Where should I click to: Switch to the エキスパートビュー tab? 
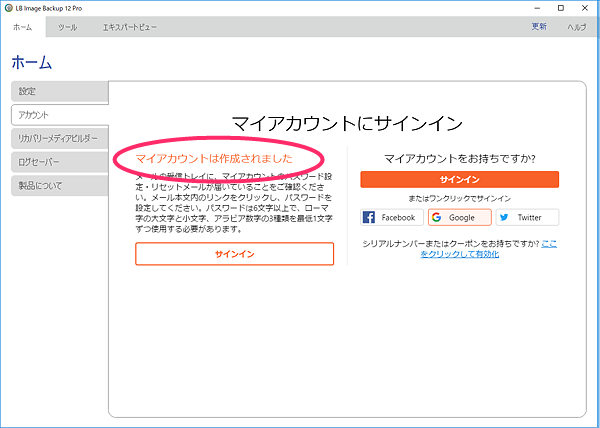coord(129,27)
